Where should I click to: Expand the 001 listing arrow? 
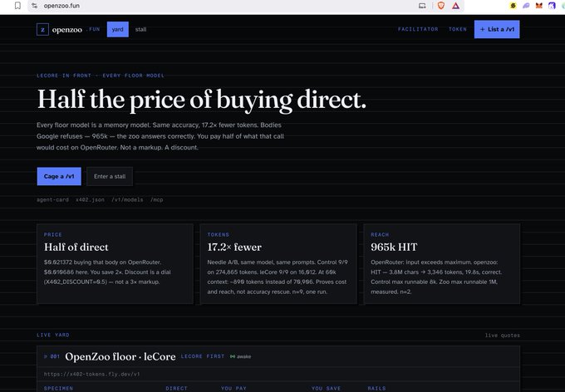click(46, 356)
